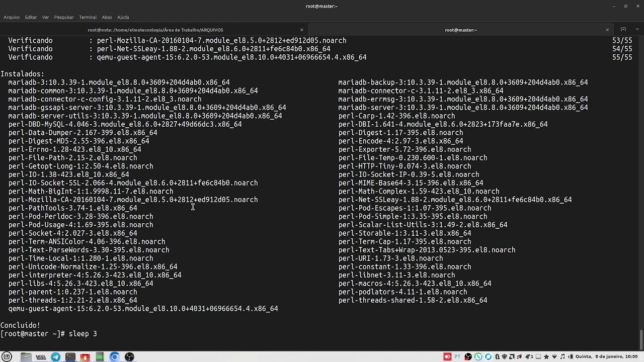Click the 55/55 verification counter
The image size is (644, 362).
tap(622, 57)
